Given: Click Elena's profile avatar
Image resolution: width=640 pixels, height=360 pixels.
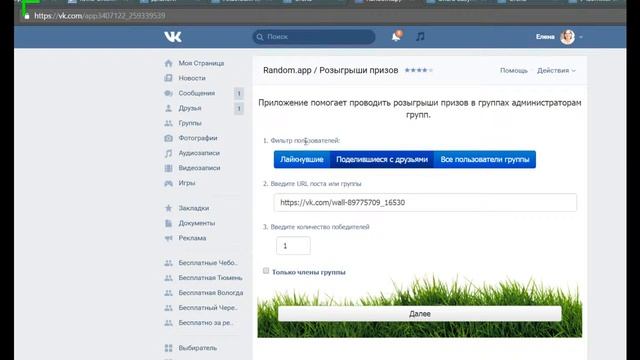Looking at the screenshot, I should [x=567, y=37].
